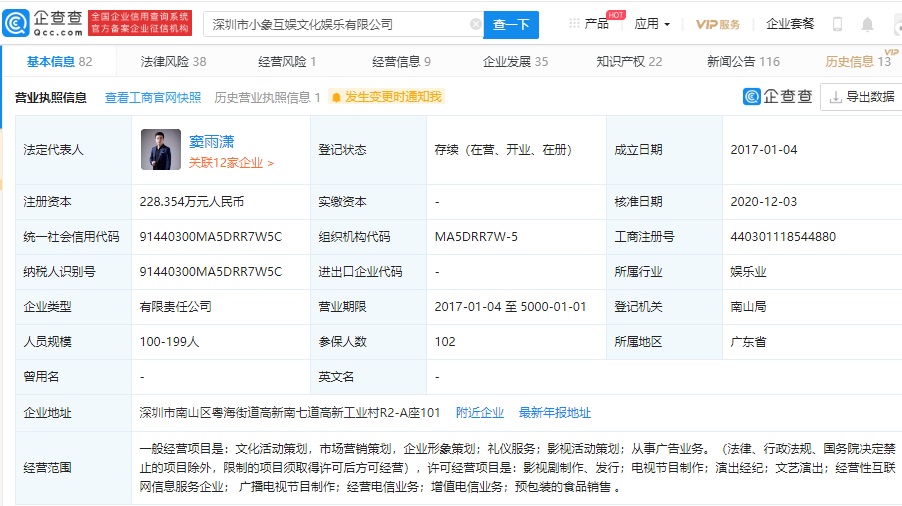Click the legal representative's photo thumbnail
Screen dimensions: 902x506
(160, 149)
